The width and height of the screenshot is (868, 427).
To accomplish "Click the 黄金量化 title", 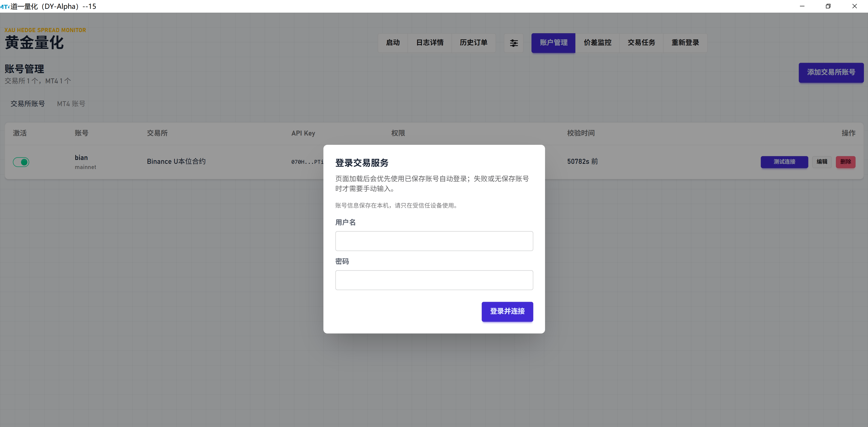I will (34, 43).
